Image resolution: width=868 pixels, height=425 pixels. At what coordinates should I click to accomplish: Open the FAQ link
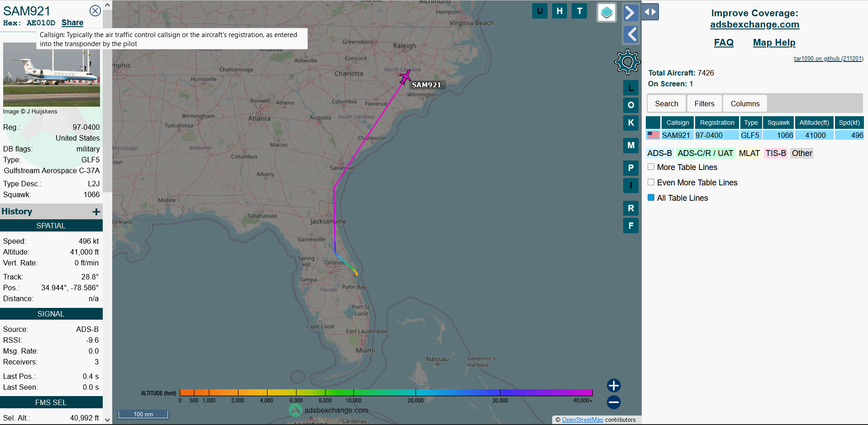pos(724,42)
